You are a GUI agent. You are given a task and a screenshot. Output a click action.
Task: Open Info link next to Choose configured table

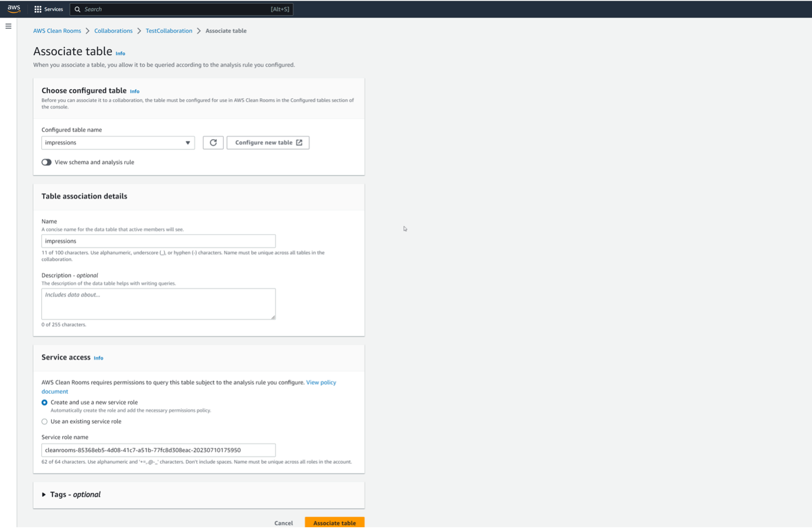[135, 91]
